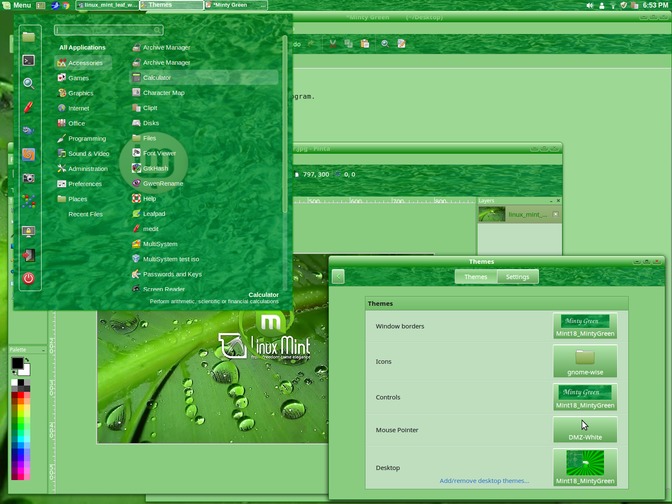Screen dimensions: 672x504
Task: Click the user icon in system tray
Action: tap(602, 5)
